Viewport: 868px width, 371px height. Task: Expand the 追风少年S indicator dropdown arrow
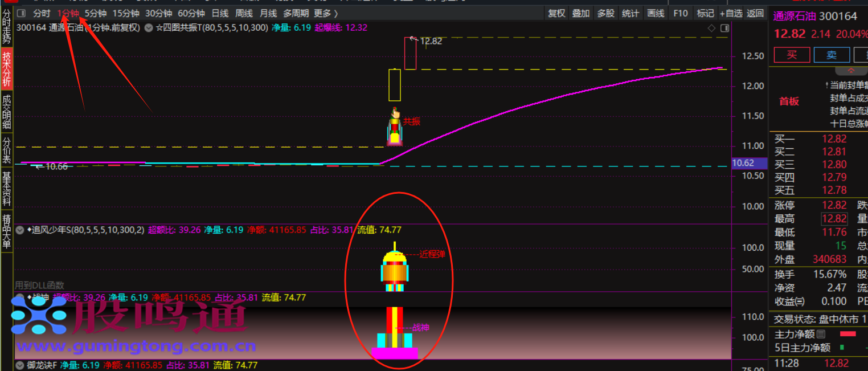point(20,230)
